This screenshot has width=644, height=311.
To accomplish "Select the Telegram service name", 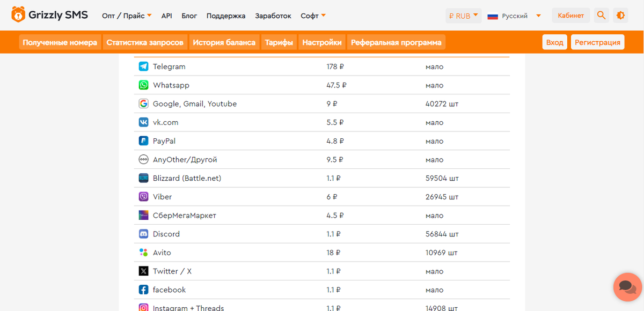I will click(x=169, y=66).
